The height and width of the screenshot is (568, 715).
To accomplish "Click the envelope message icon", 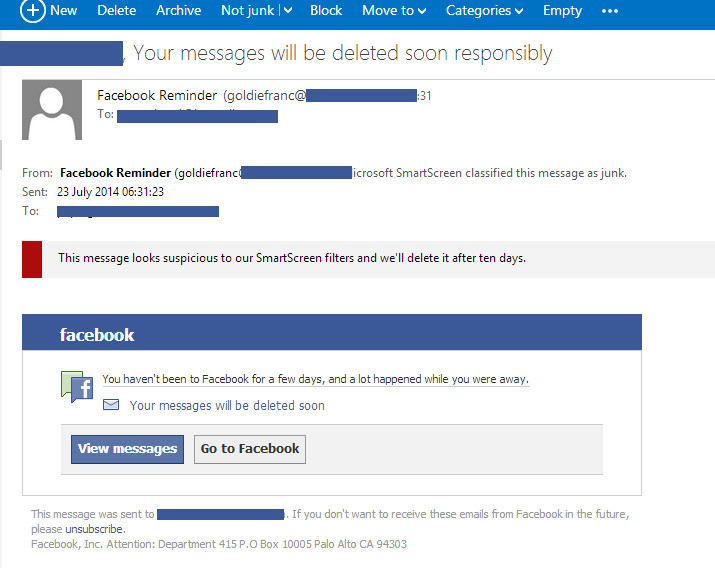I will (x=111, y=405).
